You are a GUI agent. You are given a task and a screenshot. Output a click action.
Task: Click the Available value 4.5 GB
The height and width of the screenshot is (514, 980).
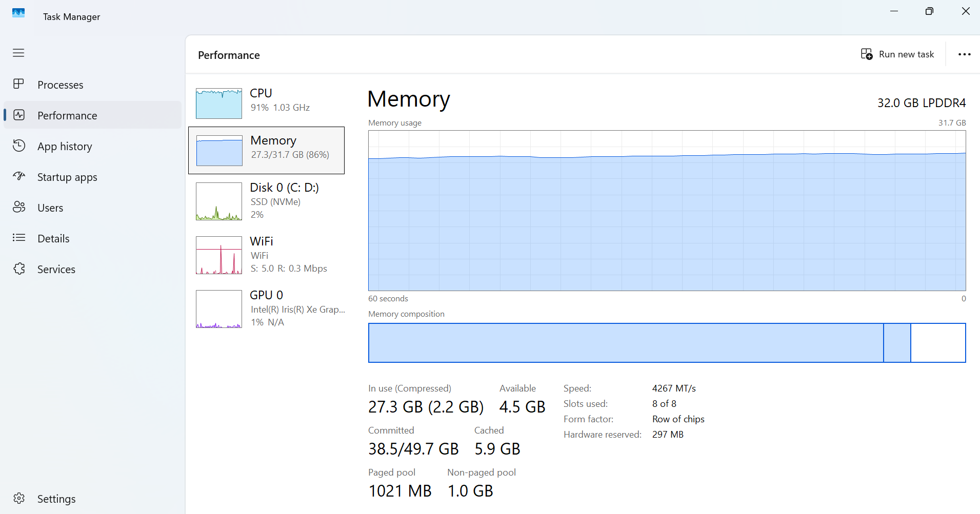pos(522,407)
